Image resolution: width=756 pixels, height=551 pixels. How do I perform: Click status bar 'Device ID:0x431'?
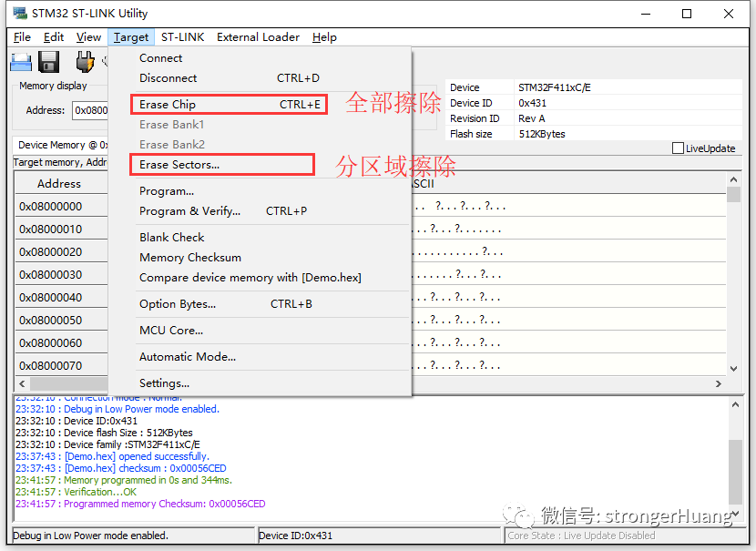point(295,536)
